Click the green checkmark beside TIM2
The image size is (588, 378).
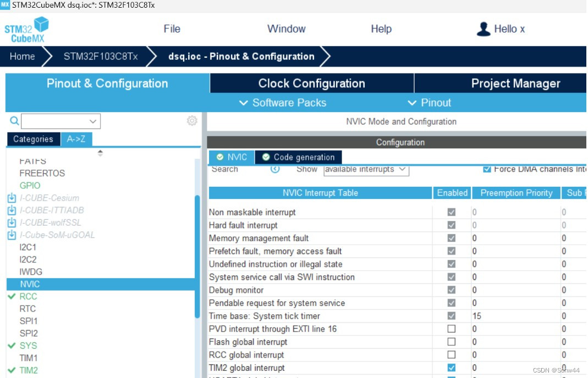tap(12, 370)
